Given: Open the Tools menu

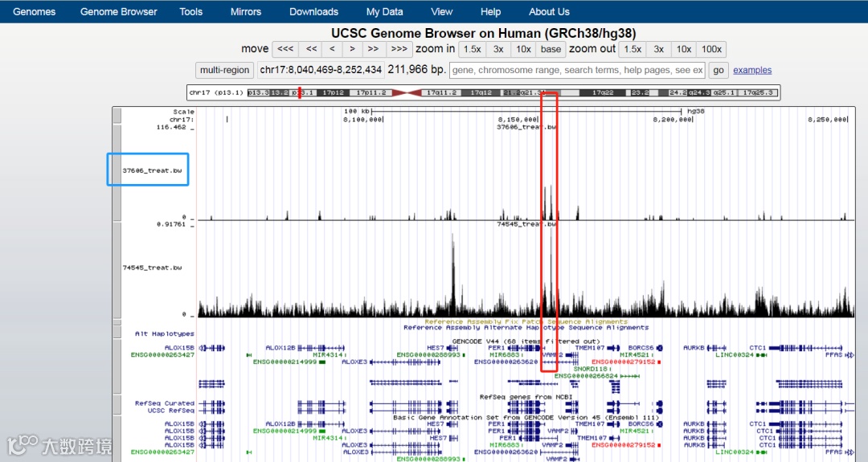Looking at the screenshot, I should (191, 11).
